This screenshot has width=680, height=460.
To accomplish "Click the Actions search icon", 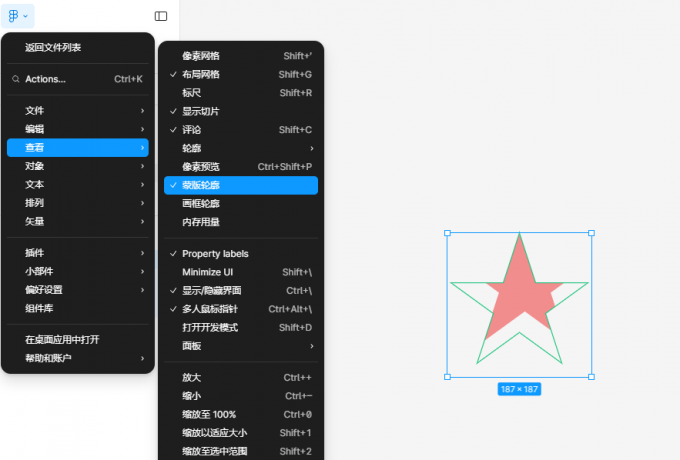I will click(16, 79).
